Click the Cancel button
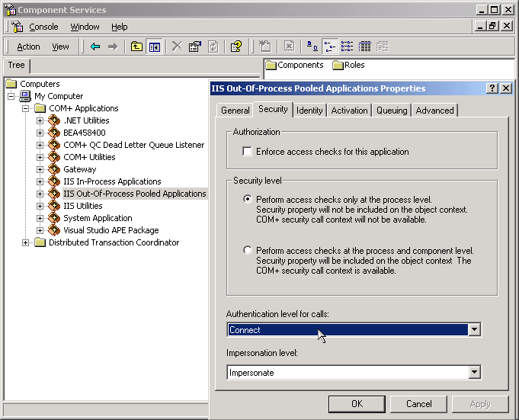The image size is (519, 420). tap(418, 404)
